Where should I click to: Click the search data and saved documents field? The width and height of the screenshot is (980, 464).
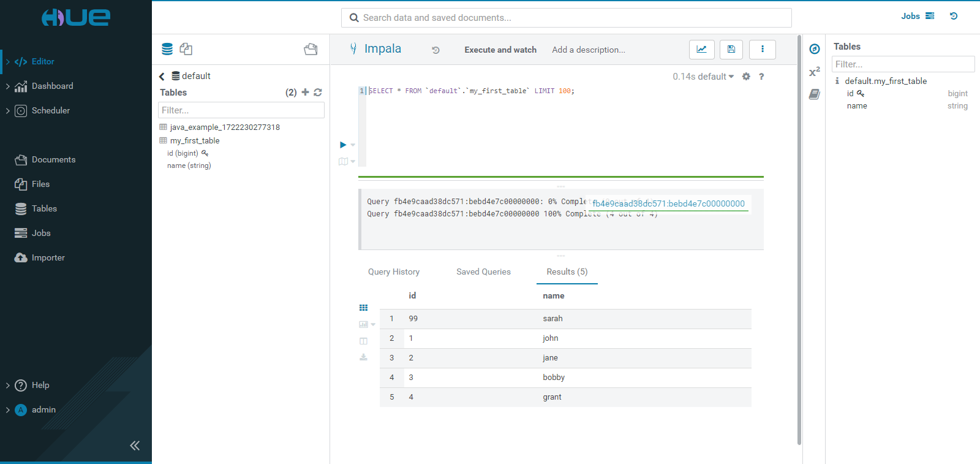(567, 18)
